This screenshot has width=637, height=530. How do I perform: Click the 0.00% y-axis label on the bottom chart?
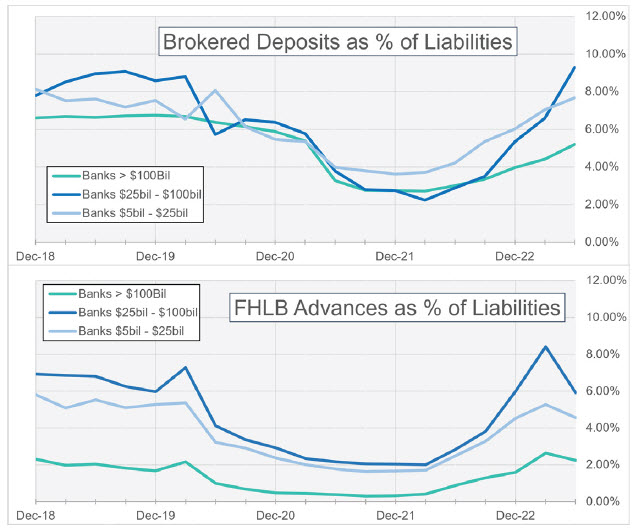609,501
